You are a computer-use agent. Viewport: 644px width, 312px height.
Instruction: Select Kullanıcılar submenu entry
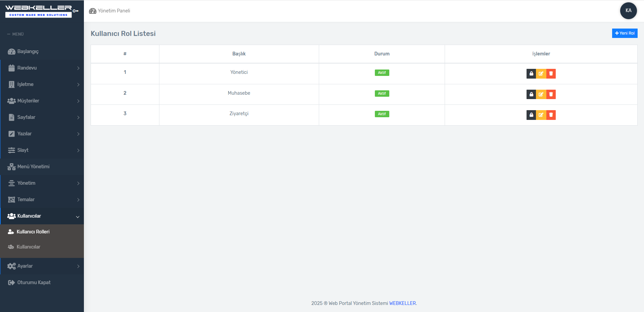coord(29,247)
